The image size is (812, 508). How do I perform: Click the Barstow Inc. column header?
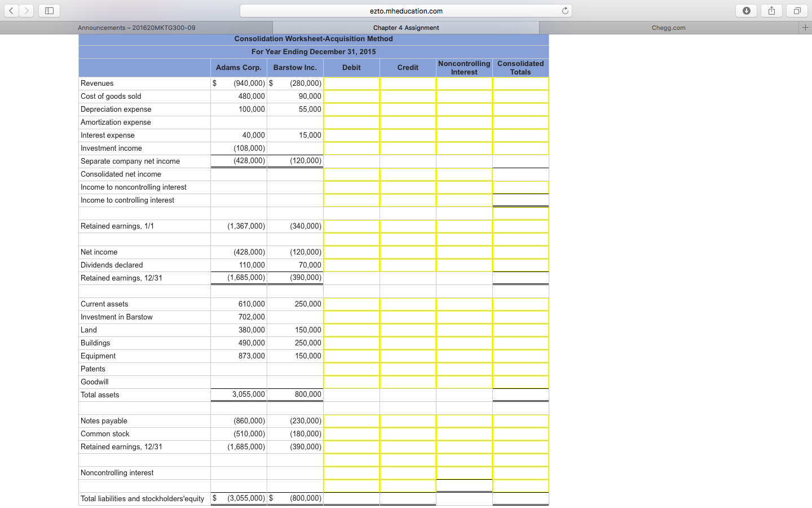tap(295, 68)
